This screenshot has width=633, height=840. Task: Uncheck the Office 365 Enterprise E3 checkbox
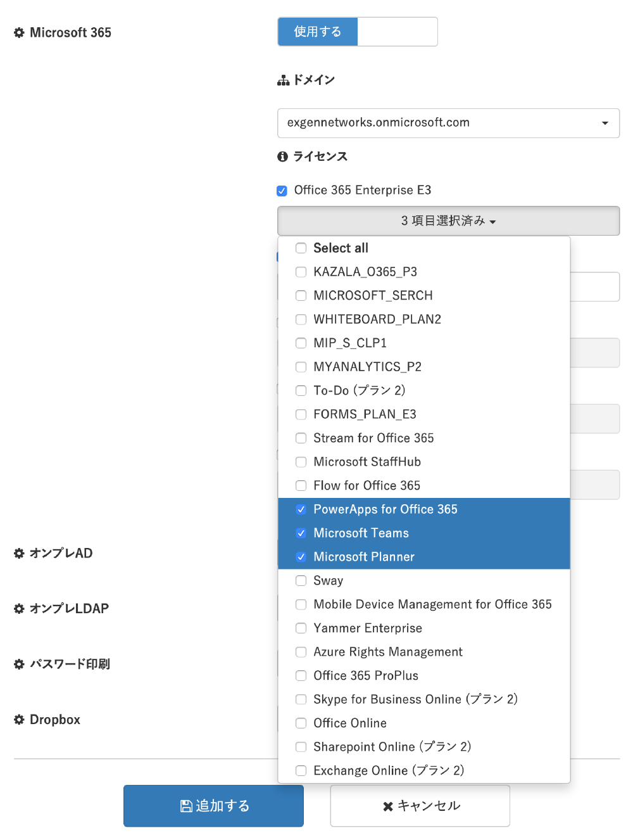click(x=282, y=191)
